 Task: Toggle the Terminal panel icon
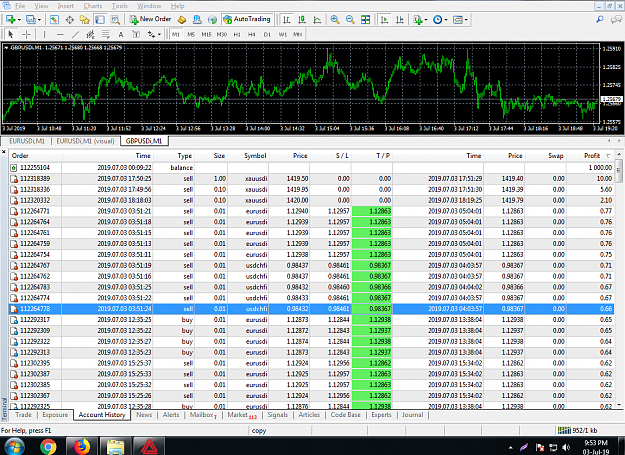[100, 20]
